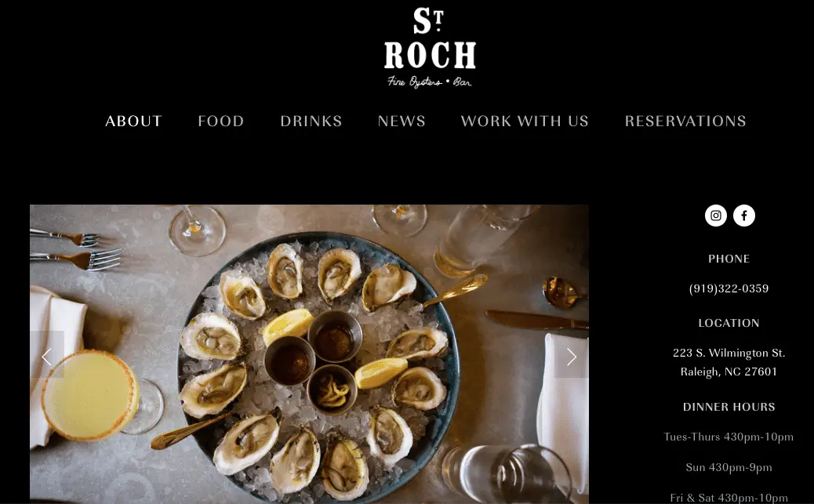Click Tues-Thurs 430pm-10pm hours text
Viewport: 814px width, 504px height.
pos(729,437)
